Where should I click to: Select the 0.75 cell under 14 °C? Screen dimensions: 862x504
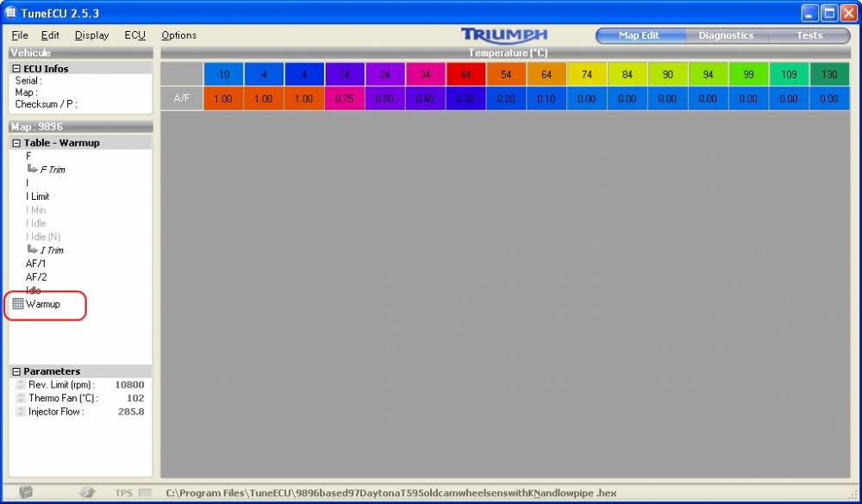coord(344,99)
